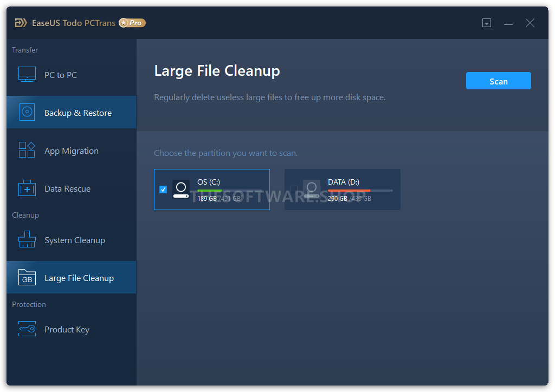The image size is (555, 392).
Task: Click the Pro badge in title bar
Action: tap(132, 23)
